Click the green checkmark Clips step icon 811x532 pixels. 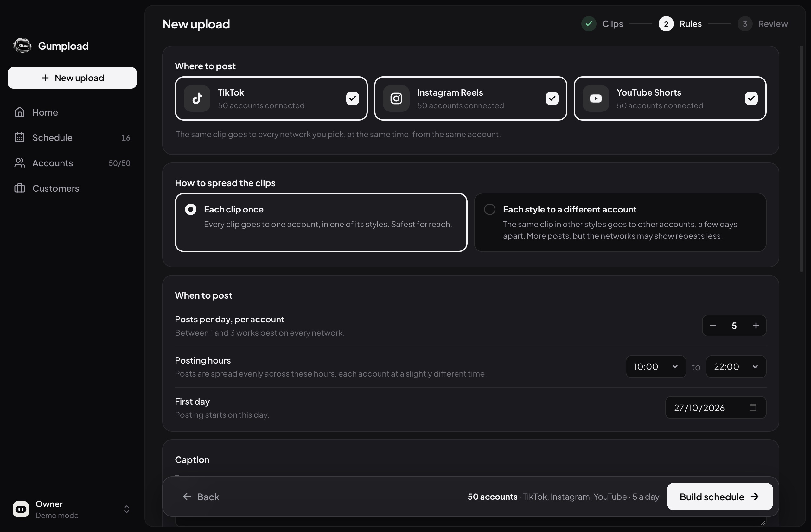589,24
